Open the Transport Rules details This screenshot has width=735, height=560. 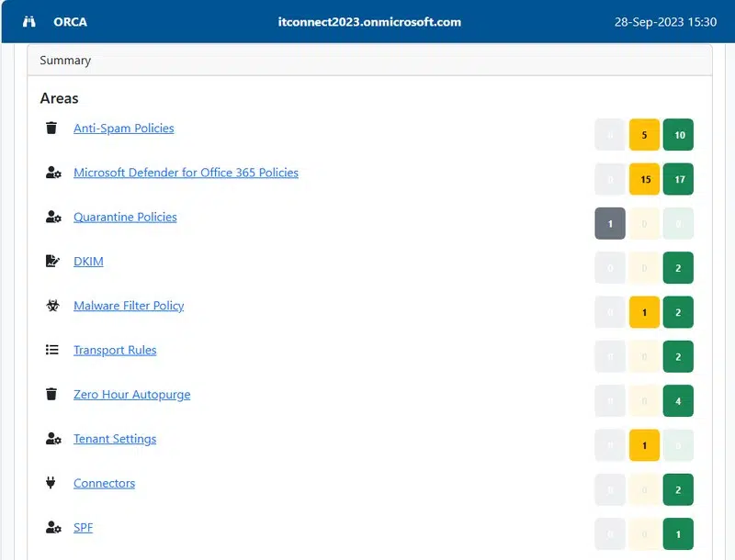114,350
